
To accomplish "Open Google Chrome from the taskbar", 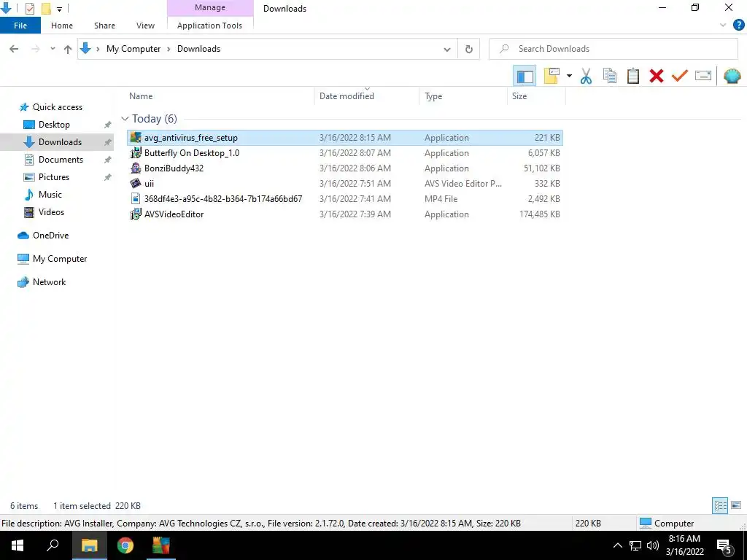I will (125, 545).
